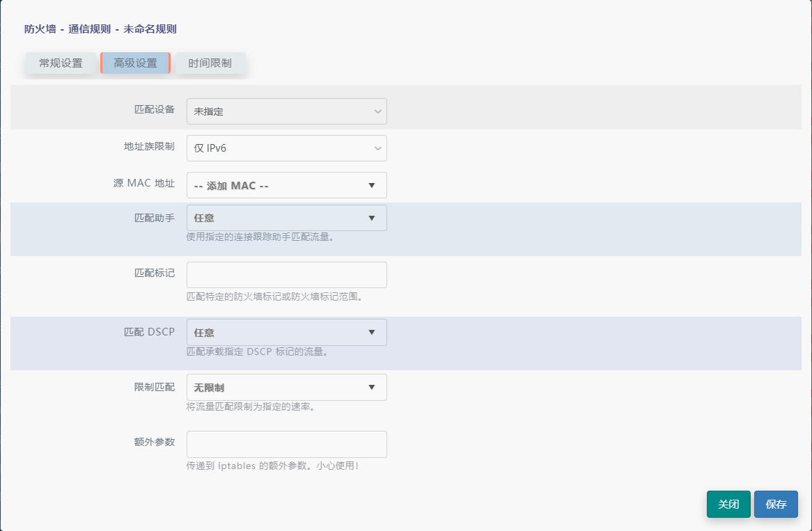Click the chevron arrow in 匹配设备 field
The width and height of the screenshot is (812, 531).
point(377,111)
